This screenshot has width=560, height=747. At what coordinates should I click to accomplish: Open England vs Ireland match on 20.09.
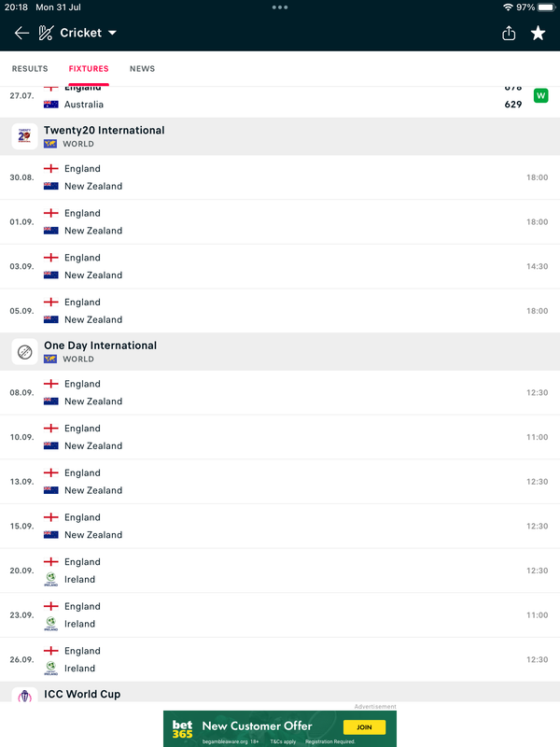coord(280,571)
